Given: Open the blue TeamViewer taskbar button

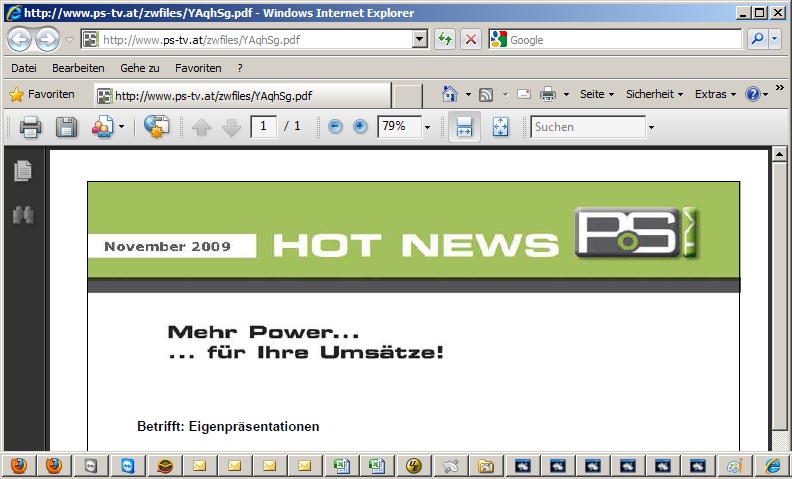Looking at the screenshot, I should 128,466.
